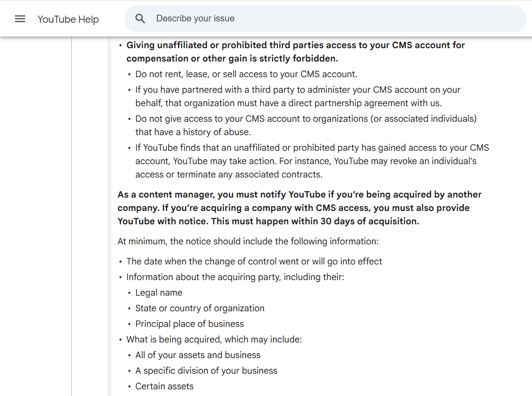Screen dimensions: 532x396
Task: Click "Principal place of business" list item
Action: point(190,324)
